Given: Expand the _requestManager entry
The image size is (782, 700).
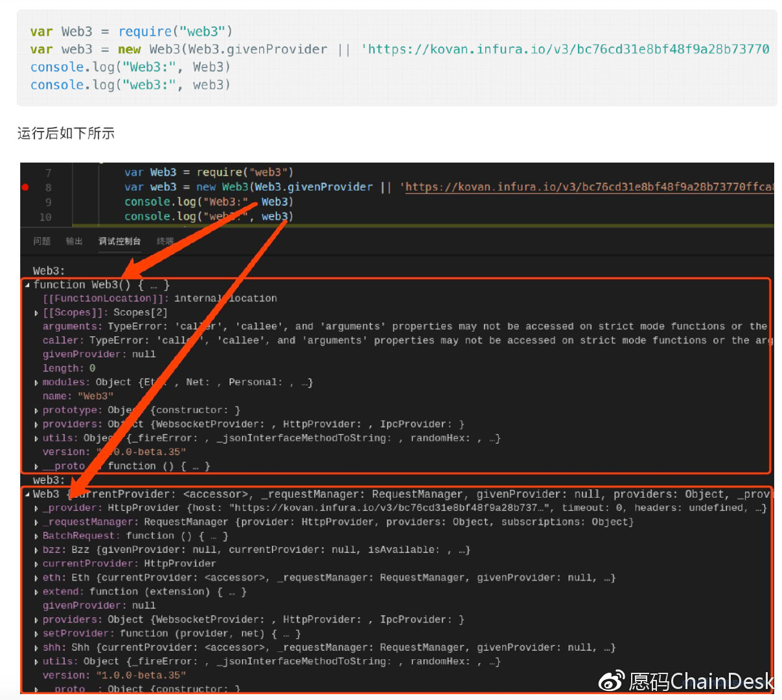Looking at the screenshot, I should point(36,522).
